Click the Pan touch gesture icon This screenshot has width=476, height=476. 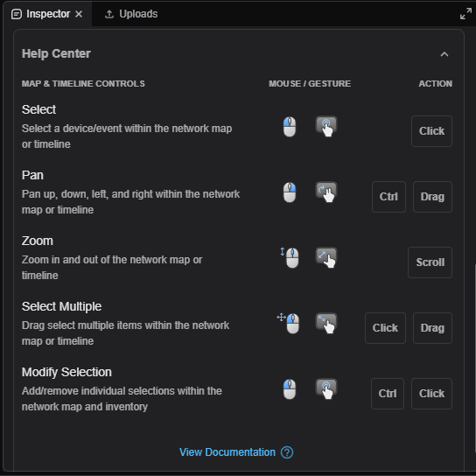pyautogui.click(x=326, y=192)
